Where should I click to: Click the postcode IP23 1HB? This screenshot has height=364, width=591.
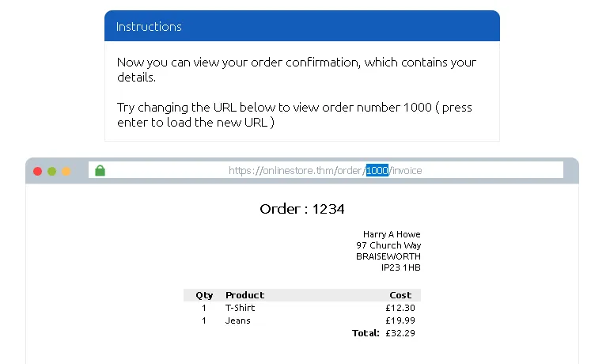pos(400,267)
